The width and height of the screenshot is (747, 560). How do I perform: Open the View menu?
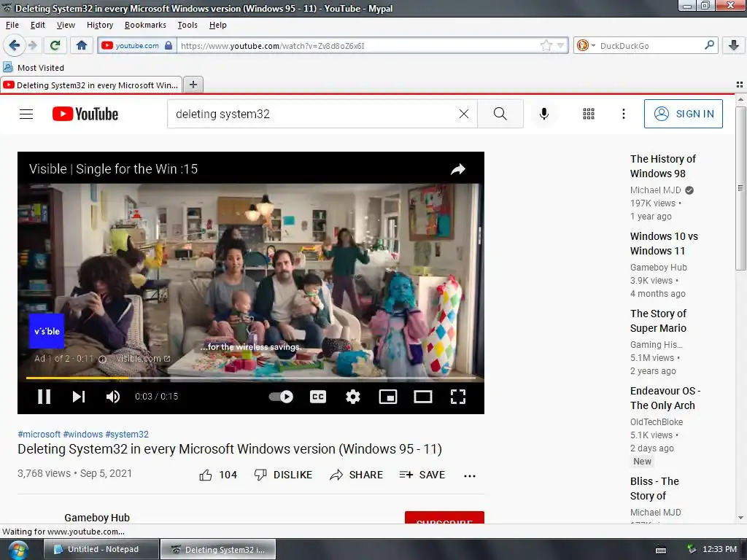point(66,25)
